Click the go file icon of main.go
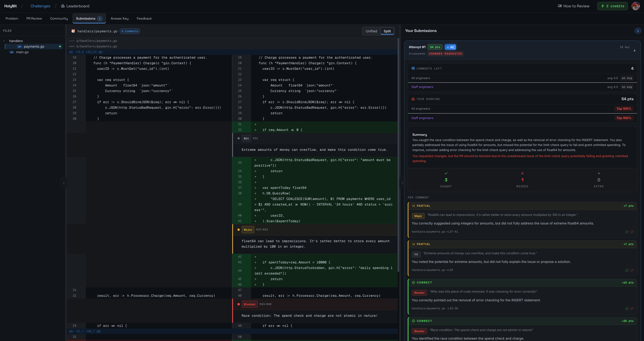This screenshot has width=644, height=341. pos(12,52)
